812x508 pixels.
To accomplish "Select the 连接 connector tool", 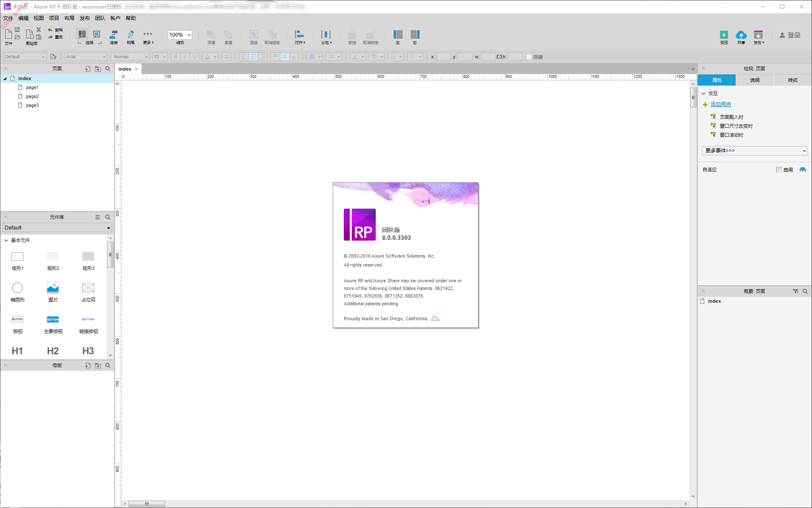I will 114,34.
